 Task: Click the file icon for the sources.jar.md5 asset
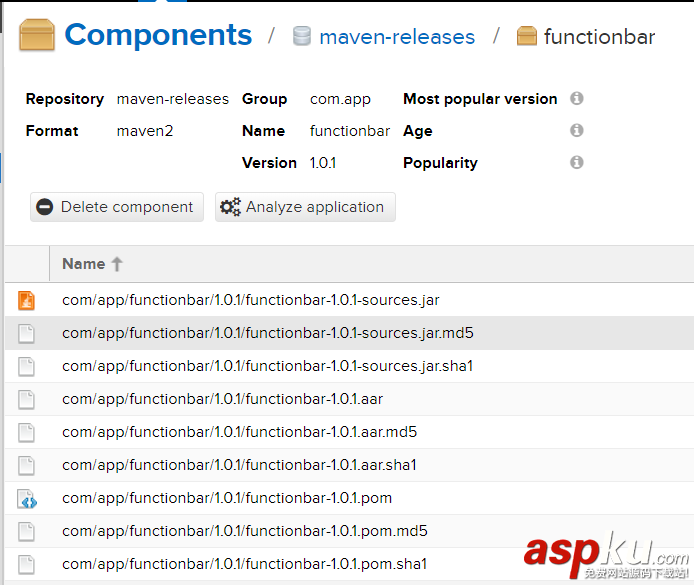click(x=26, y=333)
